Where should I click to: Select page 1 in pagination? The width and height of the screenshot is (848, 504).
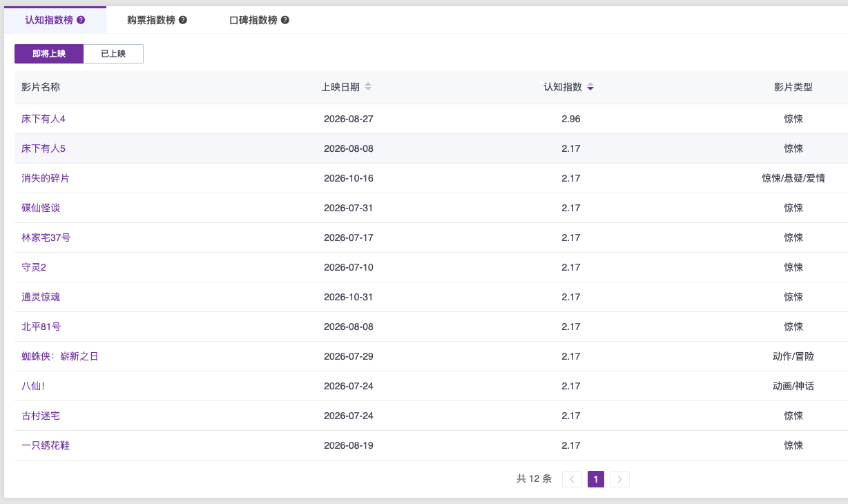(x=596, y=479)
